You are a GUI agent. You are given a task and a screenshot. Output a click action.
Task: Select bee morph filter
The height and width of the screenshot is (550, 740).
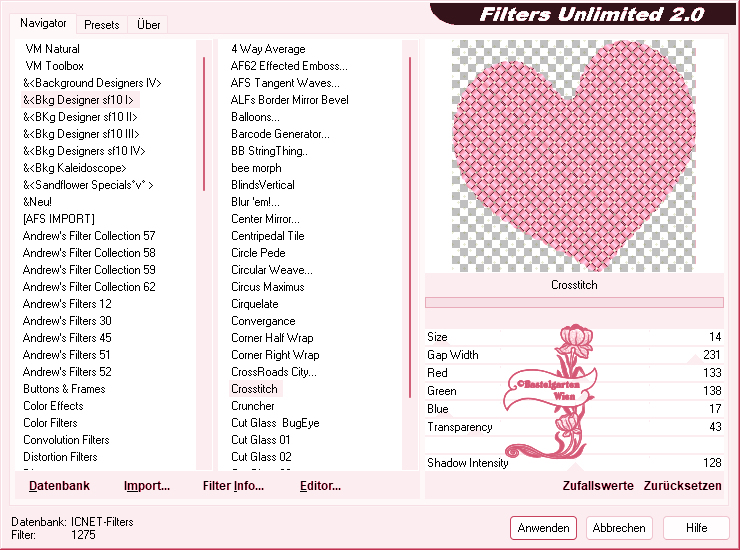pos(256,168)
